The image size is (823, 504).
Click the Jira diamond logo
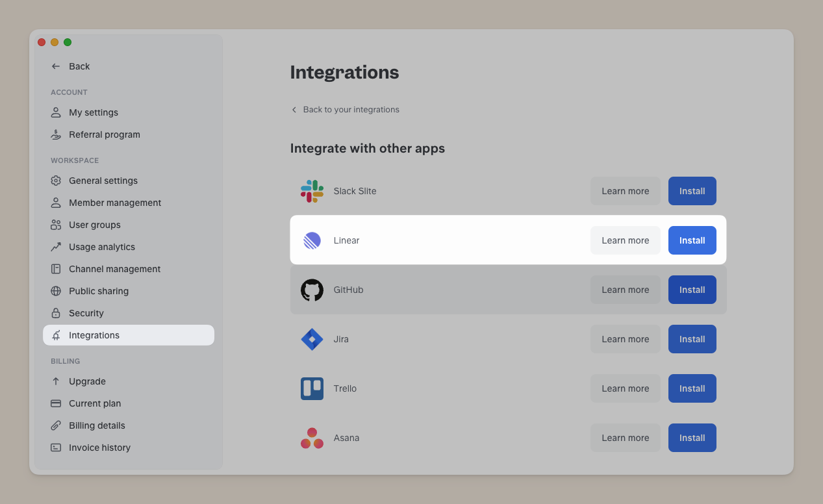click(x=312, y=339)
